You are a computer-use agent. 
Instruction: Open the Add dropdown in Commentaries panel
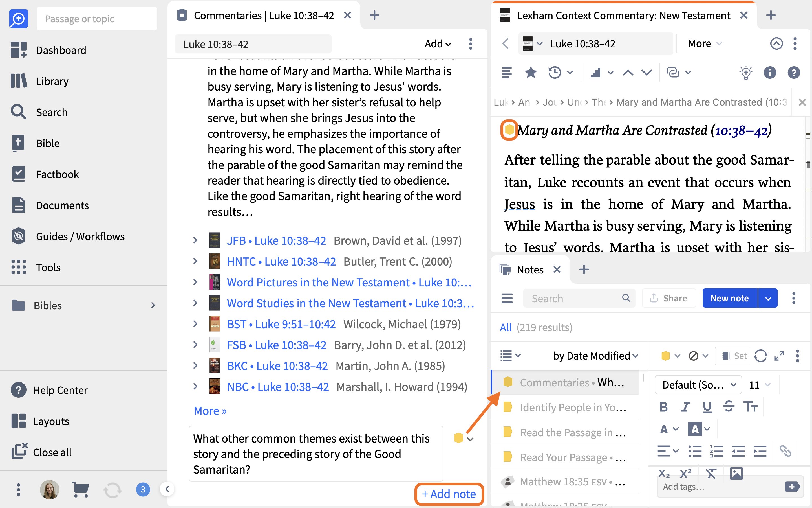point(438,44)
